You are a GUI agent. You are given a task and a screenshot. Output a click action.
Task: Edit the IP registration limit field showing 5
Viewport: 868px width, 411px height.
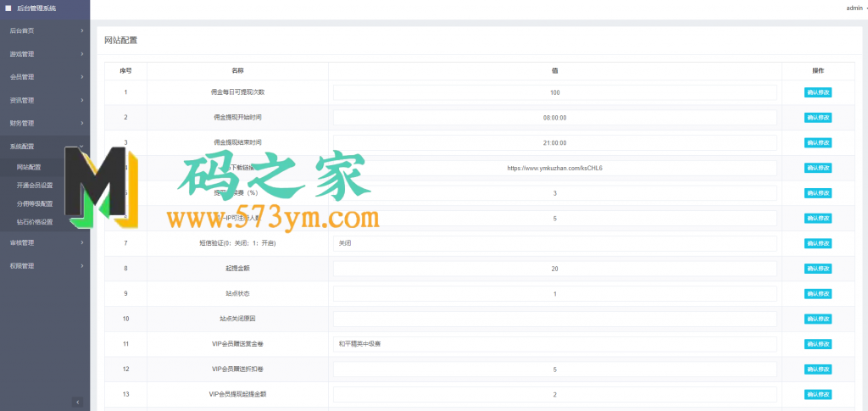(554, 218)
